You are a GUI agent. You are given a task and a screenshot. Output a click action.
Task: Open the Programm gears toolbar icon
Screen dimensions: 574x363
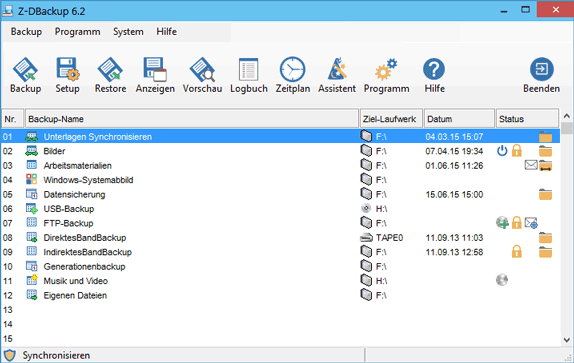pyautogui.click(x=386, y=69)
